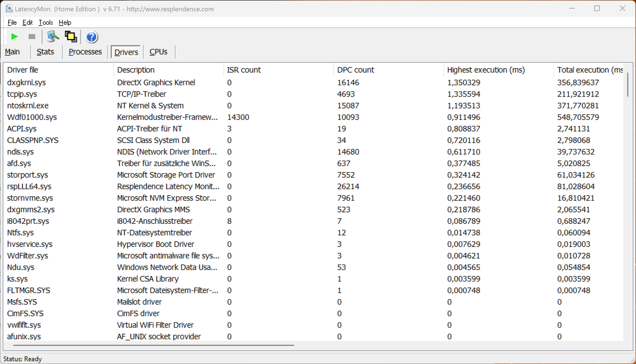The image size is (636, 364).
Task: Click the horizontal scrollbar below the list
Action: (154, 345)
